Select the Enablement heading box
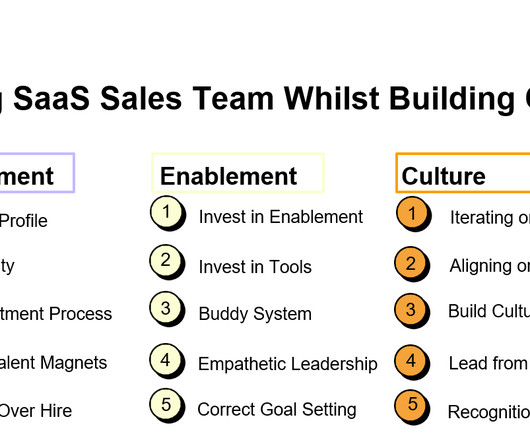530x442 pixels. click(x=238, y=173)
